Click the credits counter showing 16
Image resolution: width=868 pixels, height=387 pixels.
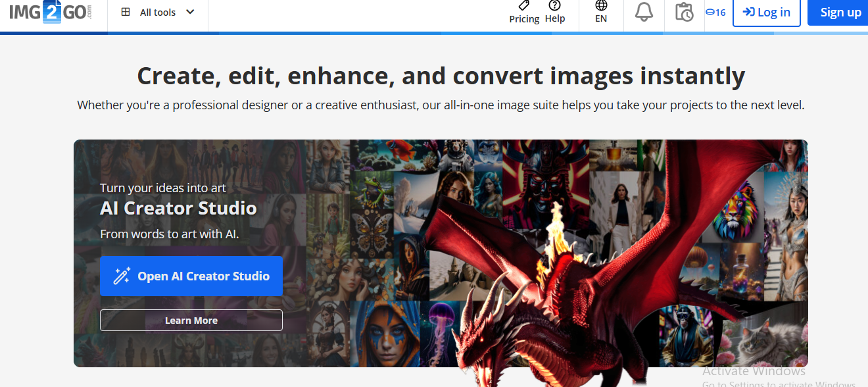point(715,13)
